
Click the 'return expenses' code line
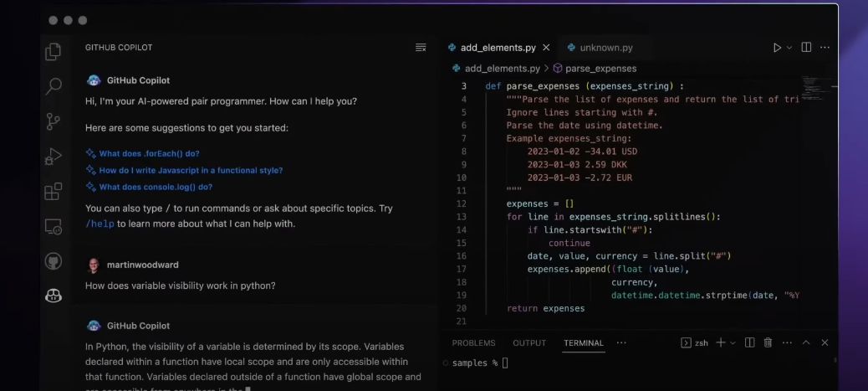click(545, 308)
